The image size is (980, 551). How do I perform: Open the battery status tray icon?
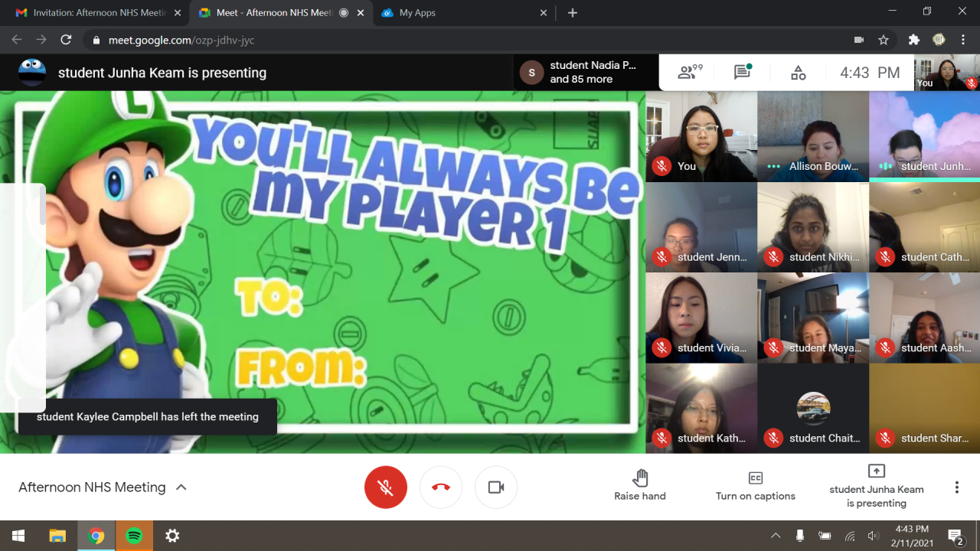825,536
